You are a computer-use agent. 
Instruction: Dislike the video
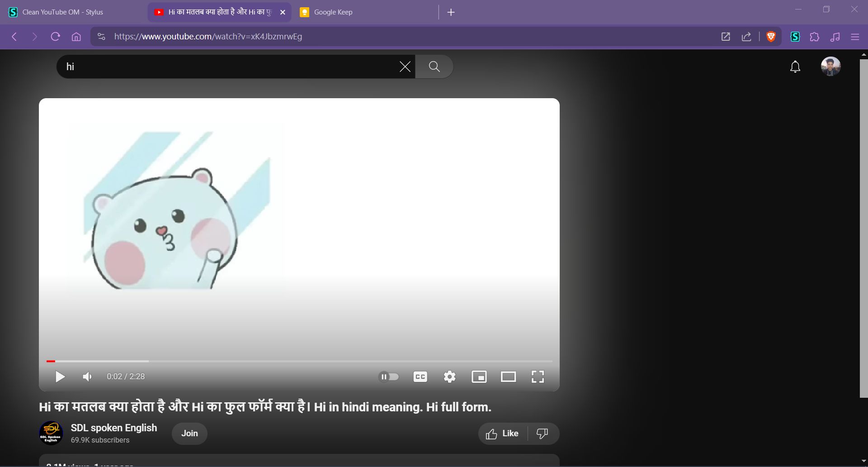tap(542, 434)
